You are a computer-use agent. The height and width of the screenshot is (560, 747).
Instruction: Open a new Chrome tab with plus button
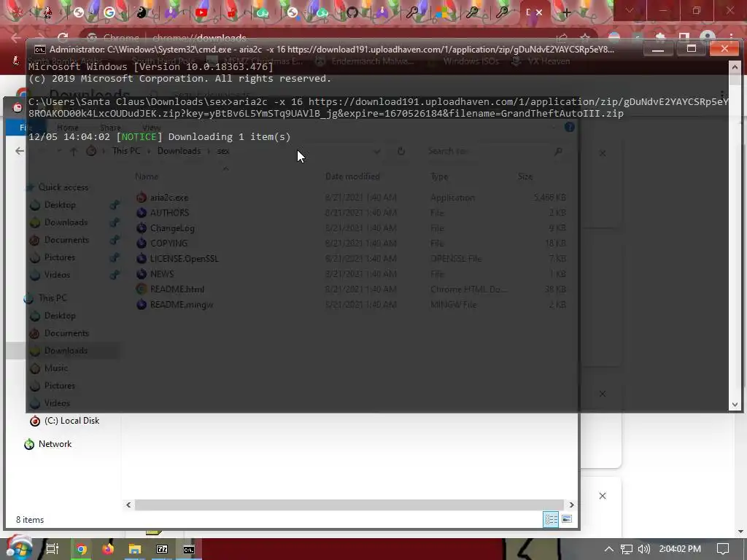(566, 13)
